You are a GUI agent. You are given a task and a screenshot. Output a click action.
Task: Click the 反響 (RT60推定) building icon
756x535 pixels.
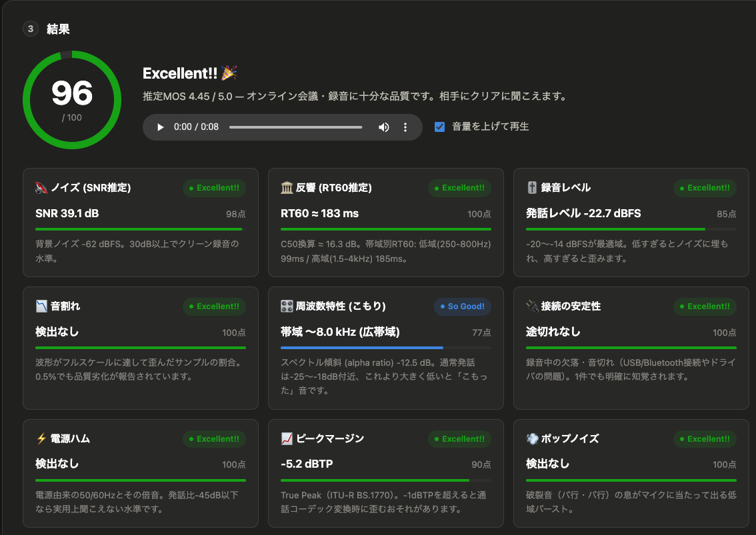click(x=287, y=187)
